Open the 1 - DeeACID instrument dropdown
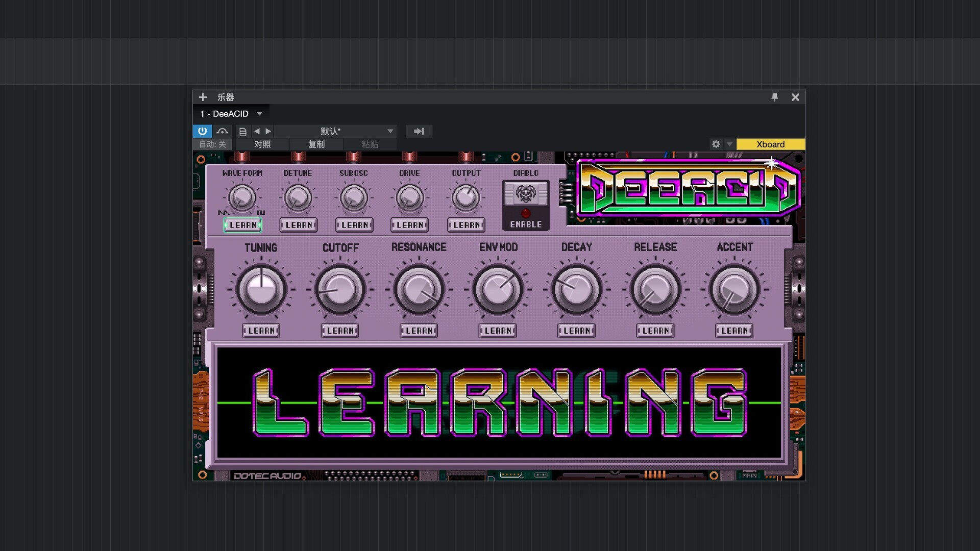This screenshot has width=980, height=551. click(x=231, y=113)
